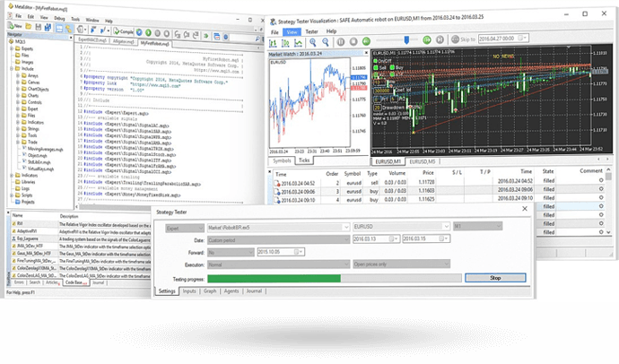The width and height of the screenshot is (619, 364).
Task: Open the Open prices only dropdown
Action: click(x=402, y=264)
